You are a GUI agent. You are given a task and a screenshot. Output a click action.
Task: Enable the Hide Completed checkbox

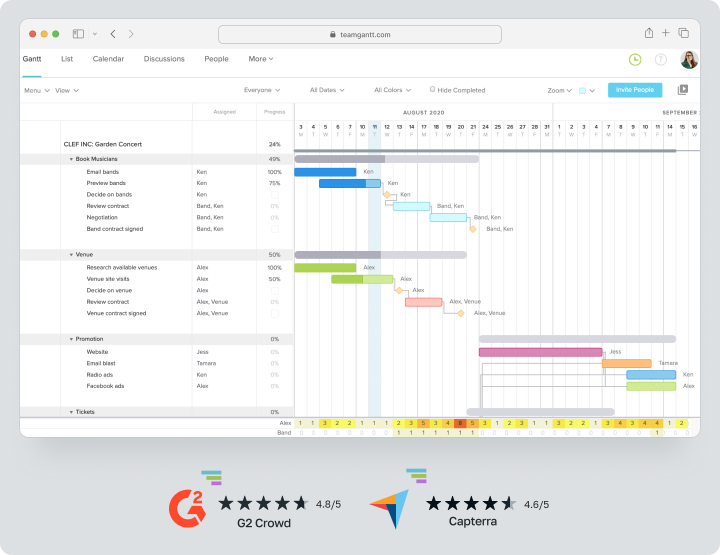coord(433,90)
